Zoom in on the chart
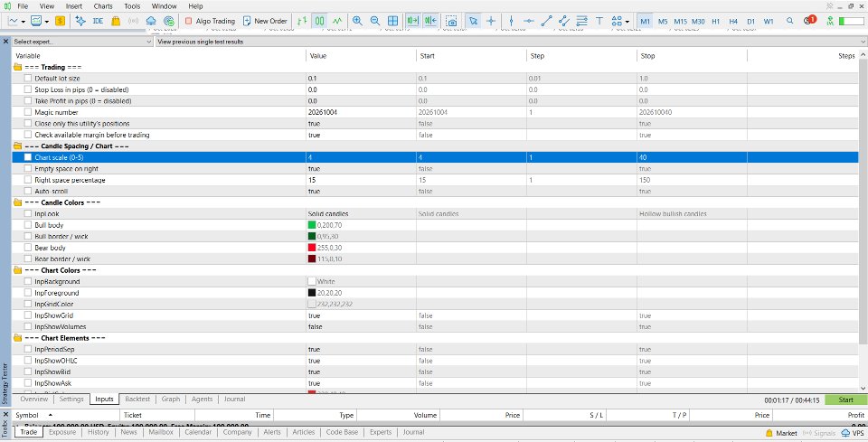The image size is (868, 442). coord(358,21)
